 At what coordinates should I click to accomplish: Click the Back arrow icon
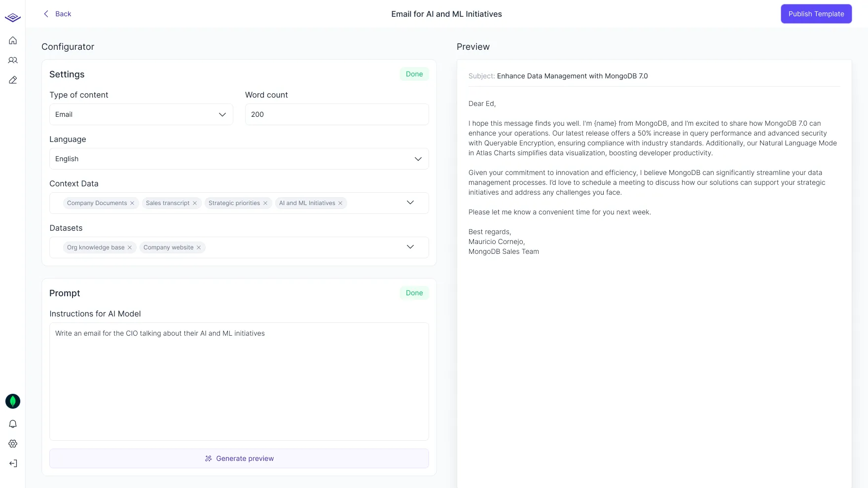pos(46,14)
